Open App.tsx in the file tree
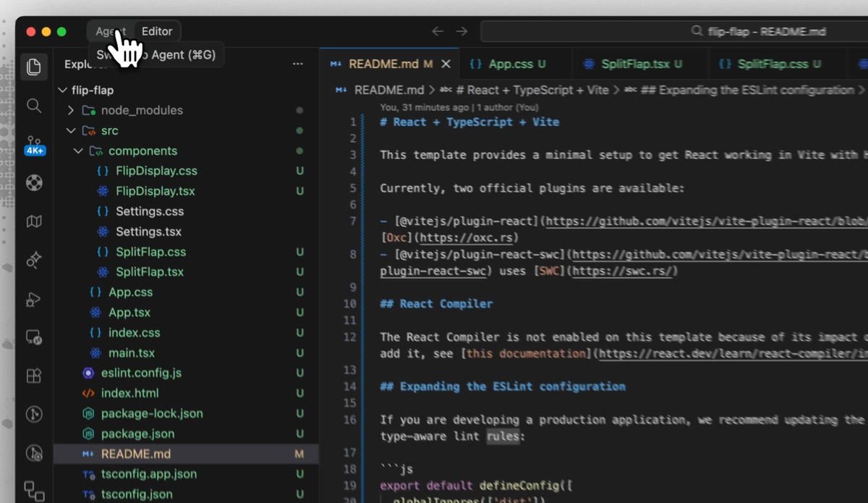The image size is (868, 503). coord(129,313)
